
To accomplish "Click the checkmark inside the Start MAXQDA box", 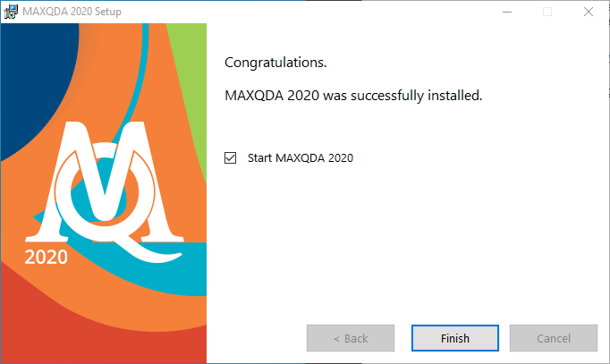I will click(230, 157).
